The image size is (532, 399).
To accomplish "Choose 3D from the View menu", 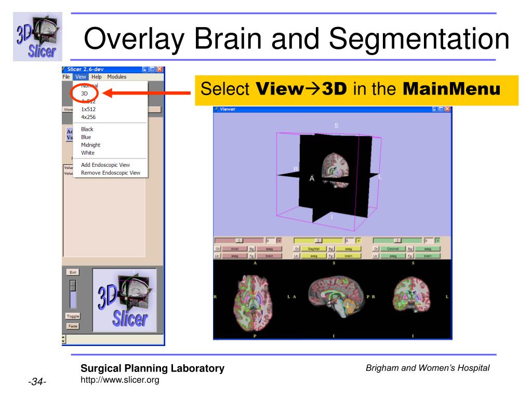I will coord(84,94).
